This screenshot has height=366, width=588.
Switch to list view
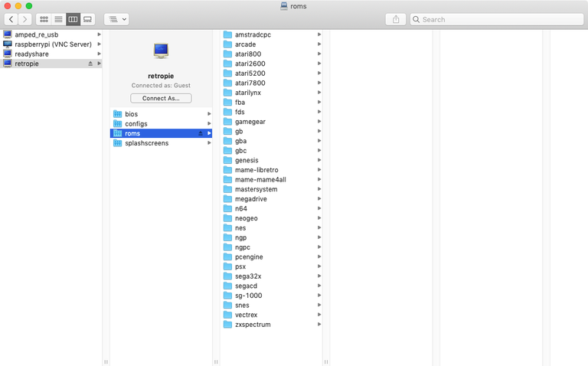(x=58, y=19)
